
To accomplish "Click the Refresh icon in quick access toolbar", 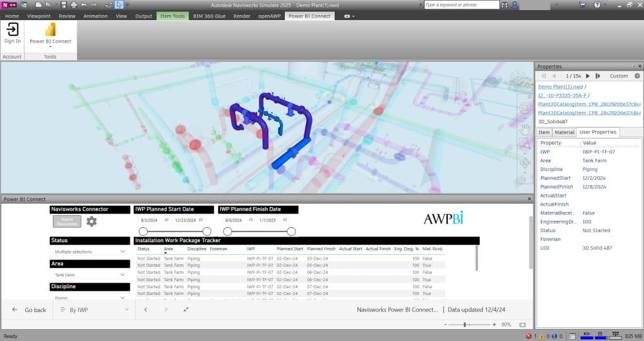I will [109, 5].
